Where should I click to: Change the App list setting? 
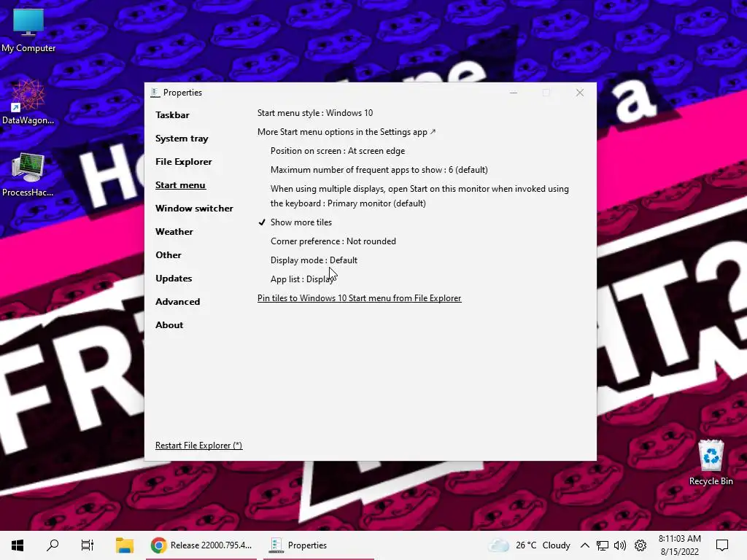pos(302,279)
